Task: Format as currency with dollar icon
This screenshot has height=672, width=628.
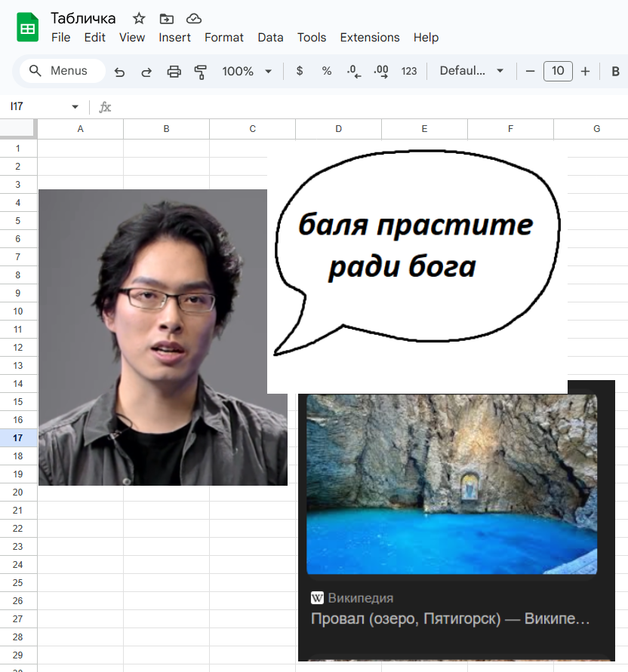Action: coord(300,71)
